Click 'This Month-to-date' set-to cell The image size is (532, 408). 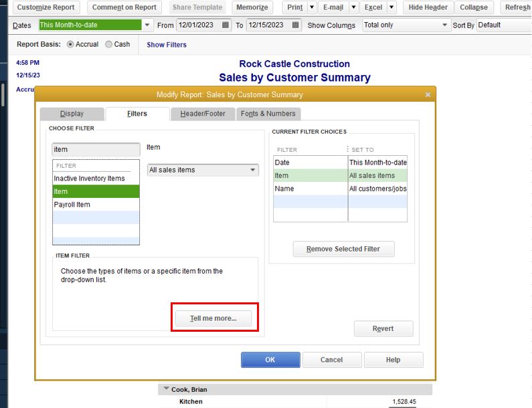pyautogui.click(x=378, y=163)
